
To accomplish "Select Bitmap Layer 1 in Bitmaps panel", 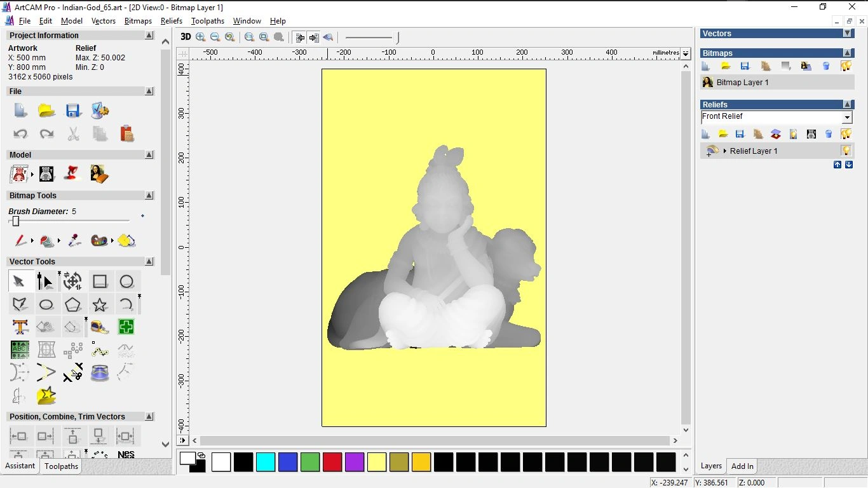I will point(742,83).
